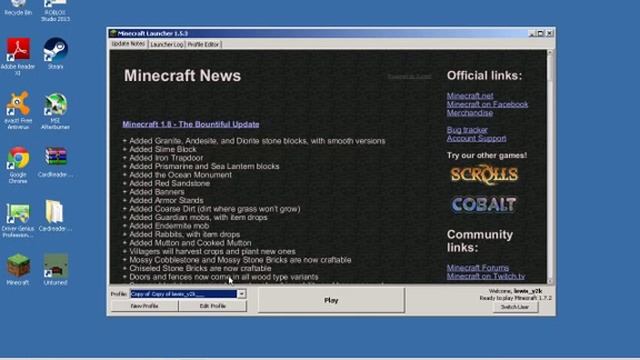
Task: Click 'Ready to play Minecraft 1.7.2' status
Action: (x=516, y=298)
